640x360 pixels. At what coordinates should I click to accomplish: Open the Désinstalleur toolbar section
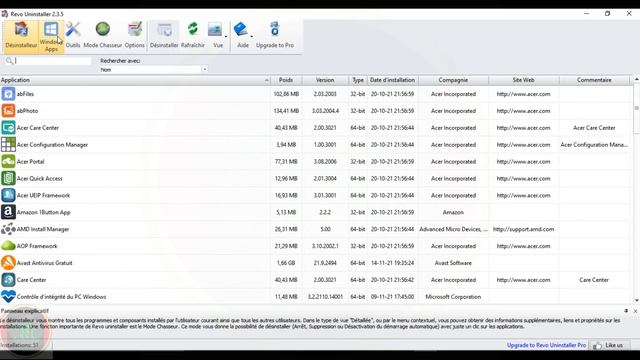[x=21, y=36]
